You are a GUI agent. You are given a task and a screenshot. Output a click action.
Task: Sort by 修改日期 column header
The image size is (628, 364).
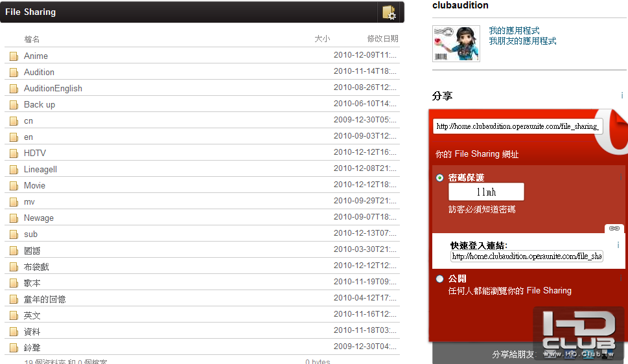point(383,39)
